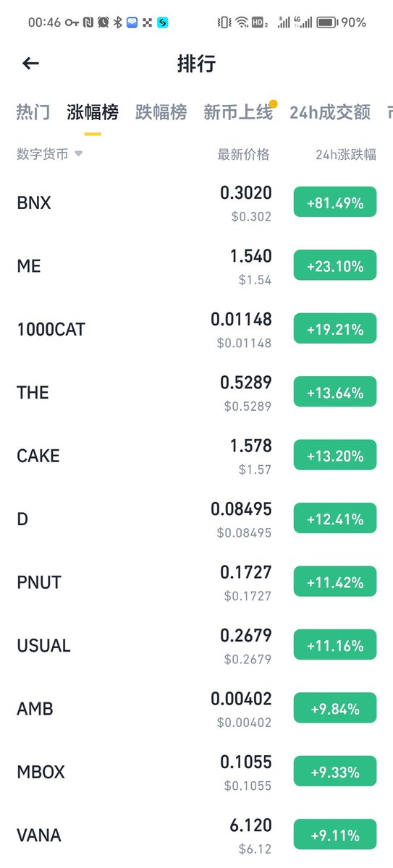This screenshot has width=393, height=868.
Task: Tap the vibrate mode status icon
Action: (x=224, y=22)
